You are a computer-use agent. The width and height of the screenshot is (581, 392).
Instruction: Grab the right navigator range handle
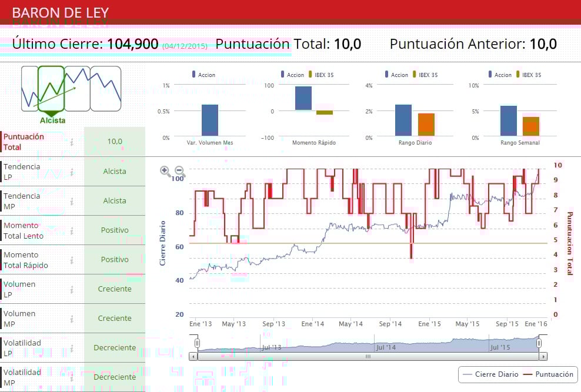[x=539, y=343]
